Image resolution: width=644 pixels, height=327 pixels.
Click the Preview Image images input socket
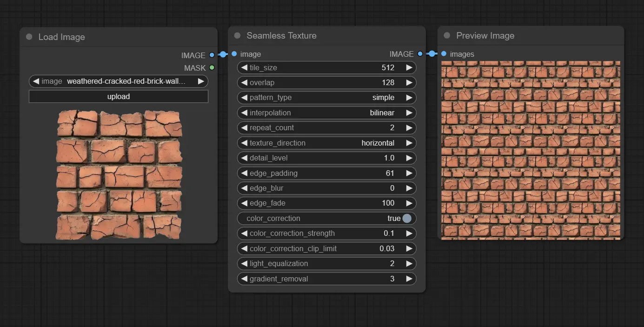point(444,54)
